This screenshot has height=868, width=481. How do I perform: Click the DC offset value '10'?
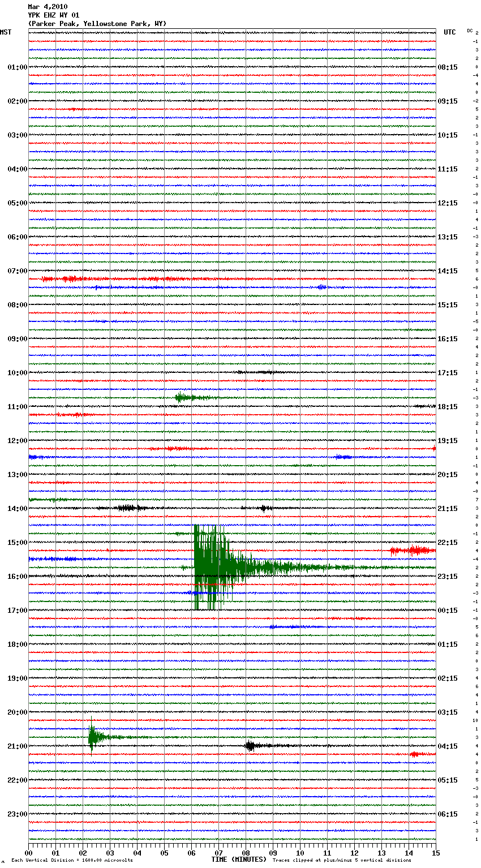(475, 720)
